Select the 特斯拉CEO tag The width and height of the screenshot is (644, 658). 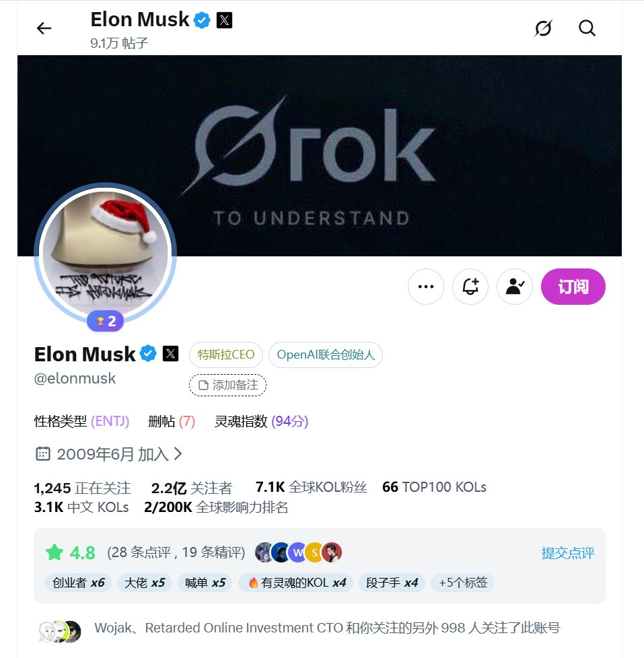click(x=226, y=355)
